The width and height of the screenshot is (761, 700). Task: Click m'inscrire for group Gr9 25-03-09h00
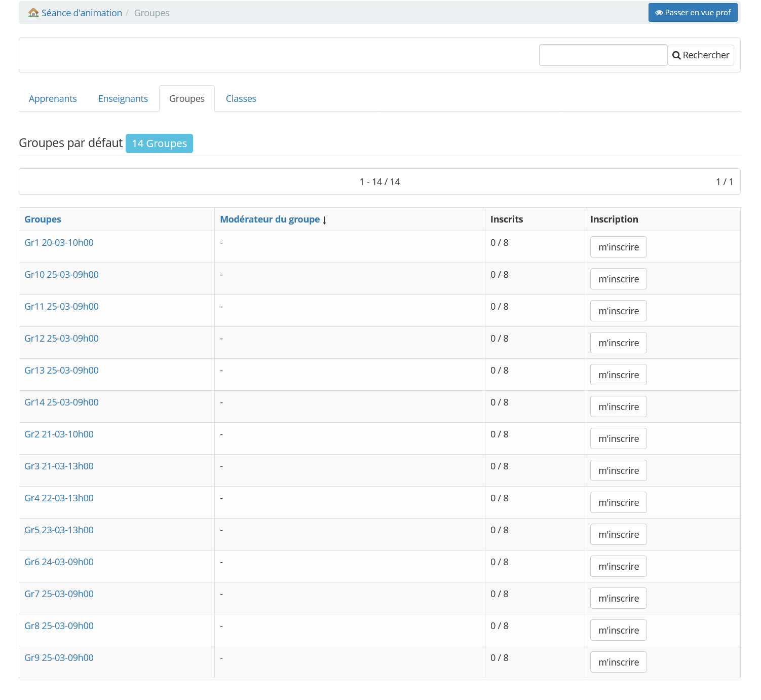coord(618,662)
